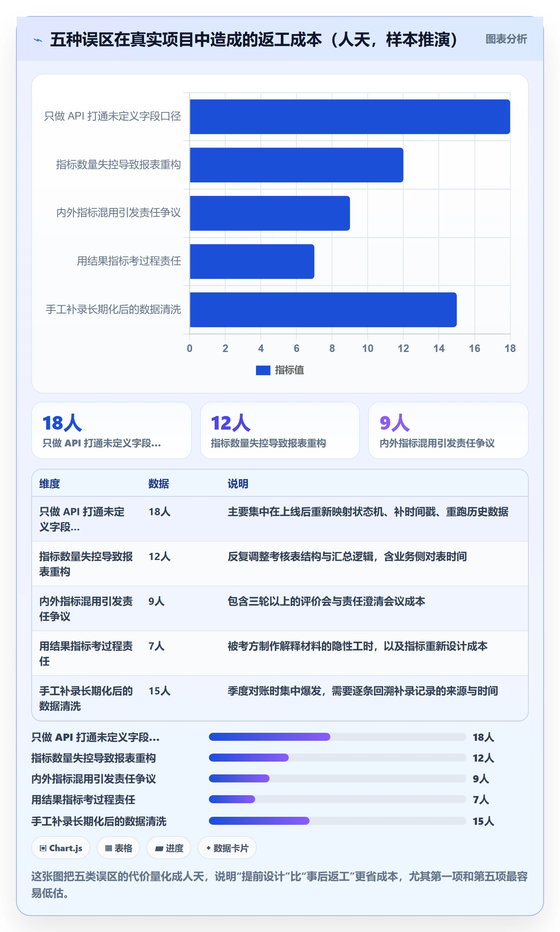Select the 进度 tag
The image size is (560, 932).
pos(169,848)
